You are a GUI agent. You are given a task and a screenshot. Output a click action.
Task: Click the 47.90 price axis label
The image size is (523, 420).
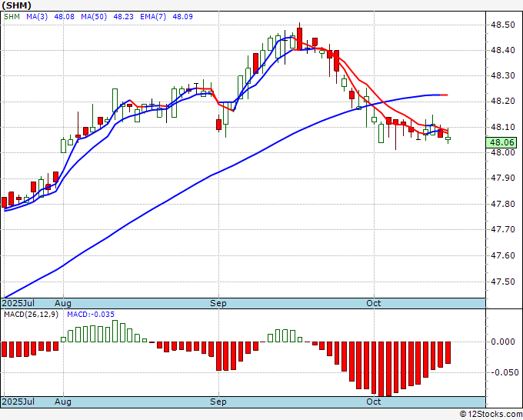[503, 178]
